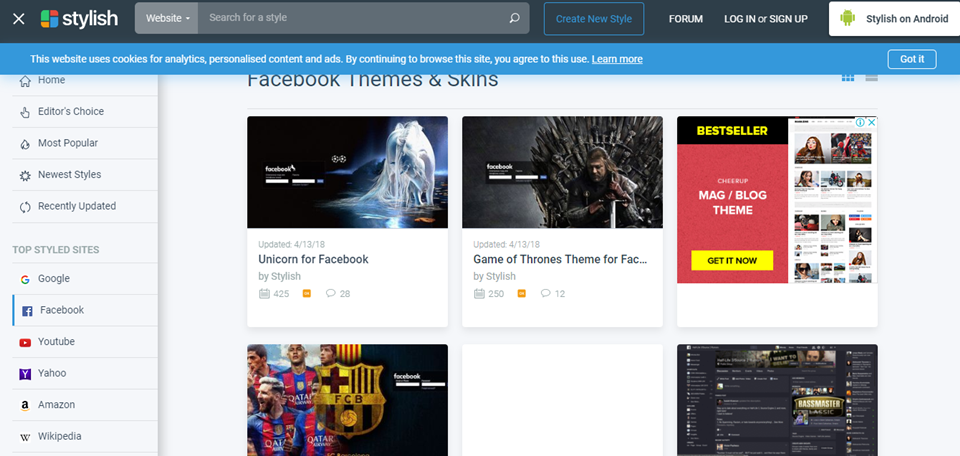Screen dimensions: 960x456
Task: Open Game of Thrones Theme title
Action: pyautogui.click(x=560, y=260)
